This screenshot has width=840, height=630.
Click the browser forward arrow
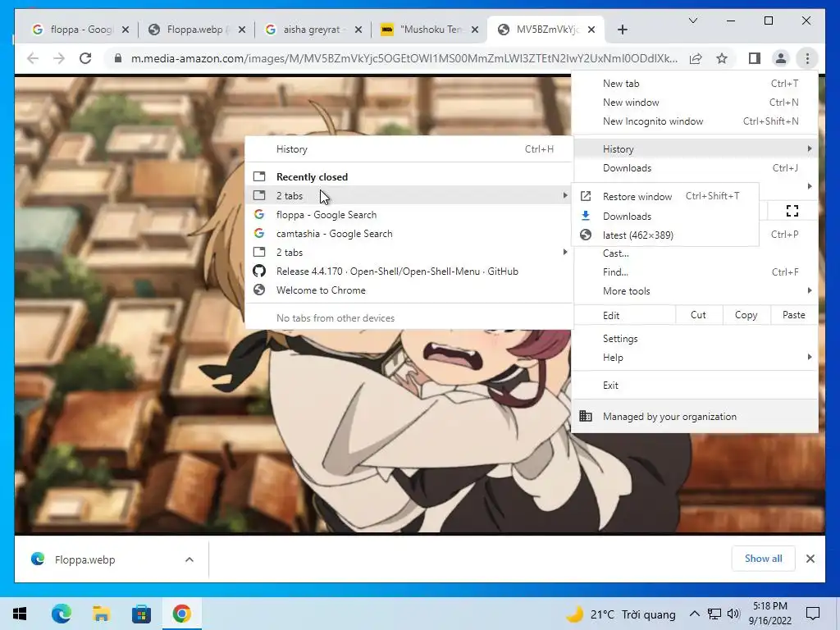59,58
